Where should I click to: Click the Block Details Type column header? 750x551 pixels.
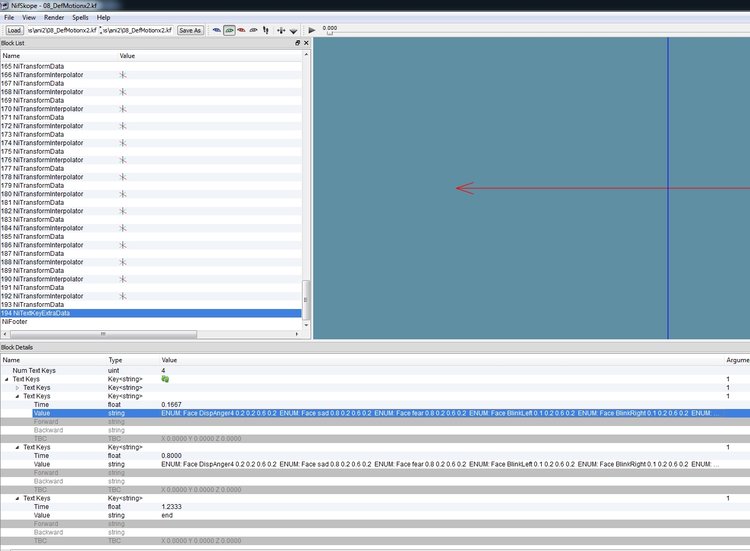click(115, 360)
